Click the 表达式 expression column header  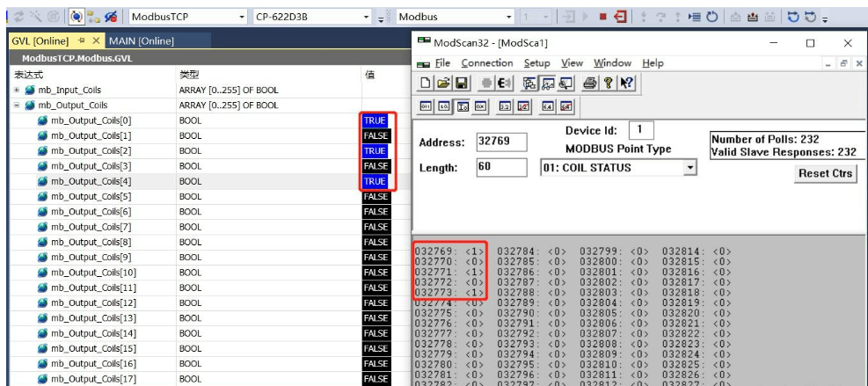[x=28, y=75]
